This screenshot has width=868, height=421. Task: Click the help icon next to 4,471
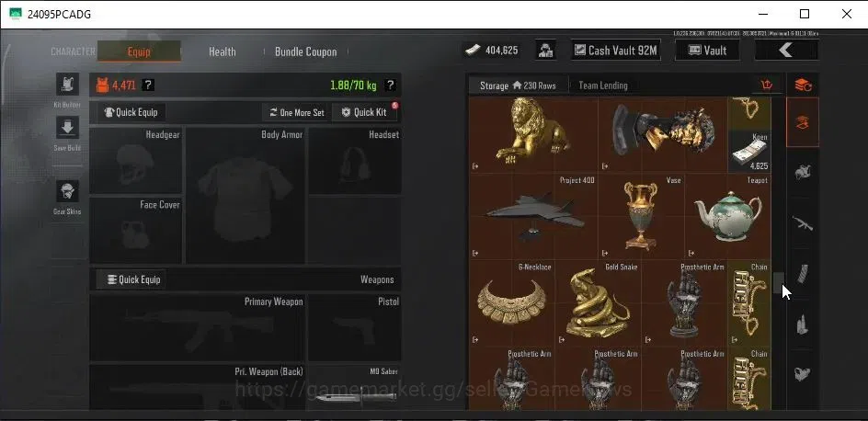click(148, 85)
